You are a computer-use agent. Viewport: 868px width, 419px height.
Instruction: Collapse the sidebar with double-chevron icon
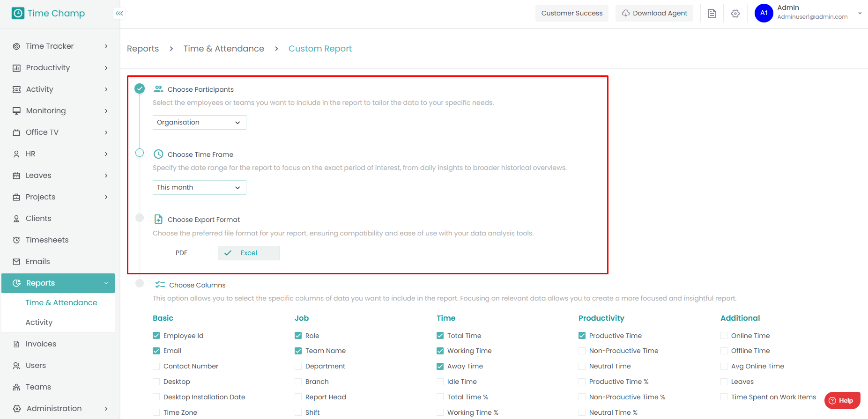tap(119, 13)
